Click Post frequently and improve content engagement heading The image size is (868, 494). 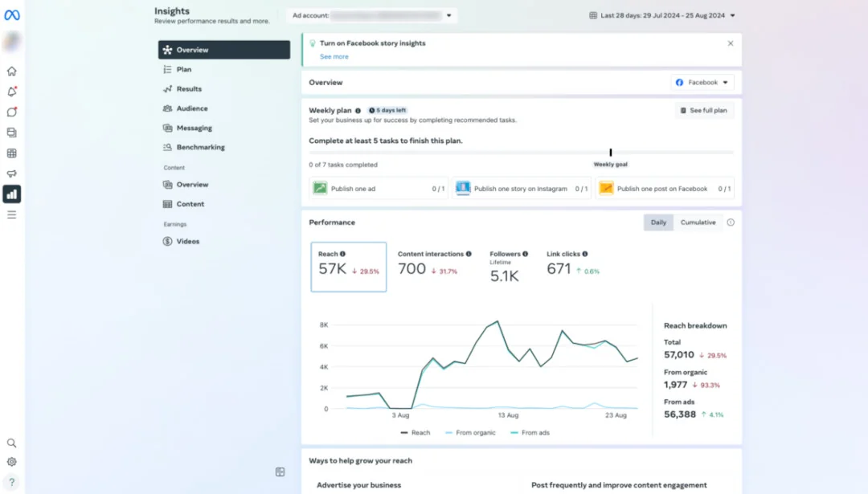[619, 485]
